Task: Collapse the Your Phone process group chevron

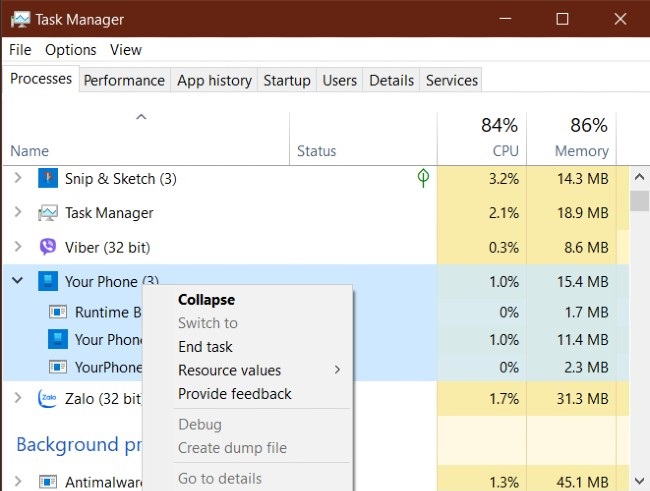Action: 17,280
